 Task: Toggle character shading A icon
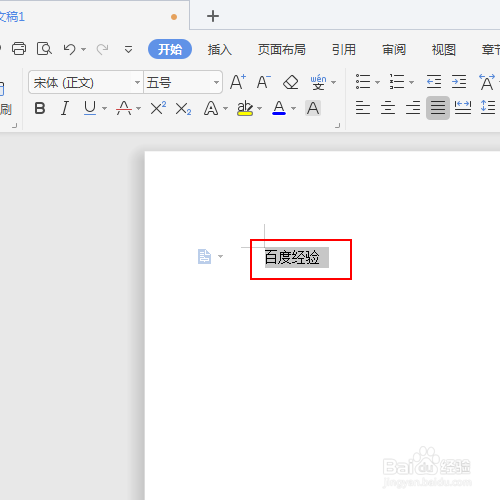313,108
